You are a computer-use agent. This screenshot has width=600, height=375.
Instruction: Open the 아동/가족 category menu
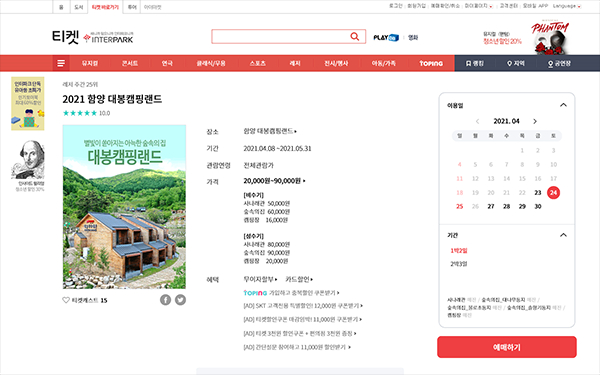point(383,63)
